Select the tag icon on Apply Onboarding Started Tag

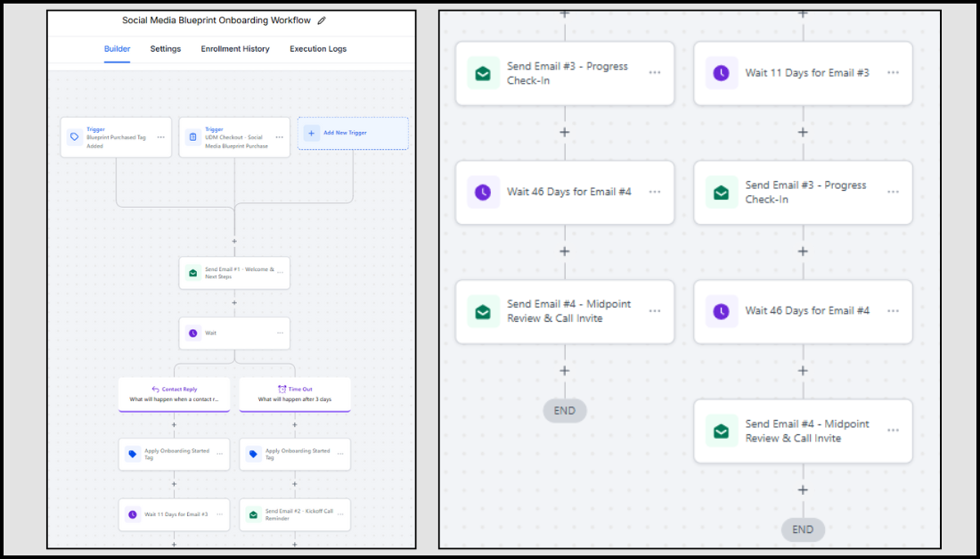click(x=130, y=454)
